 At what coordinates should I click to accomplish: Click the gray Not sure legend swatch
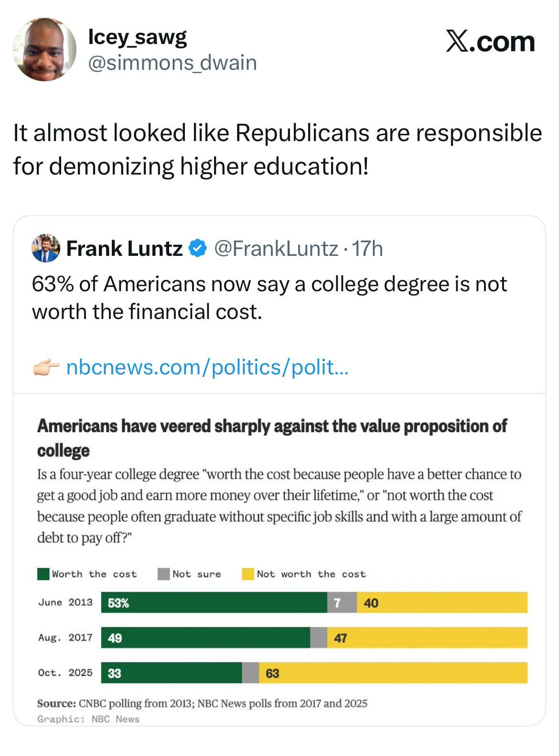point(164,574)
